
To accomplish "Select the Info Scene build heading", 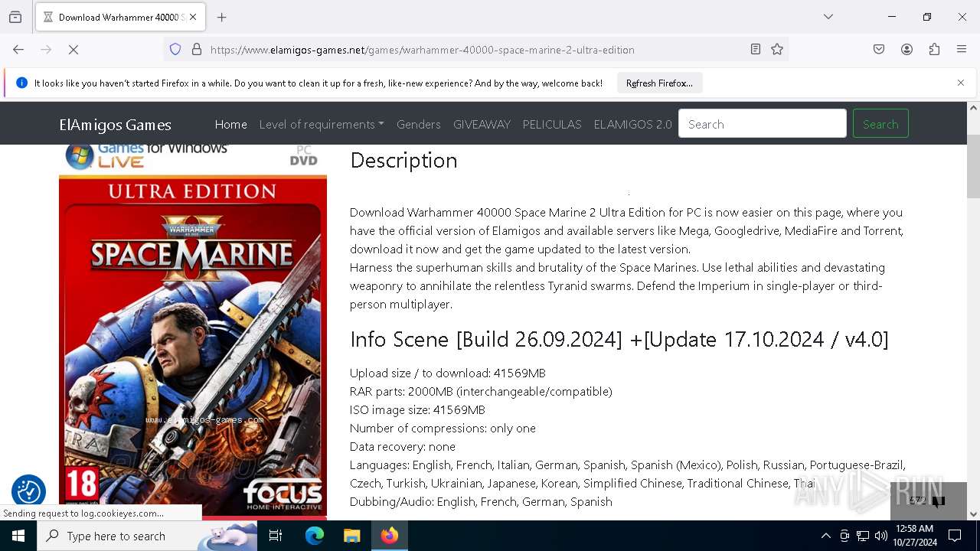I will [x=619, y=339].
